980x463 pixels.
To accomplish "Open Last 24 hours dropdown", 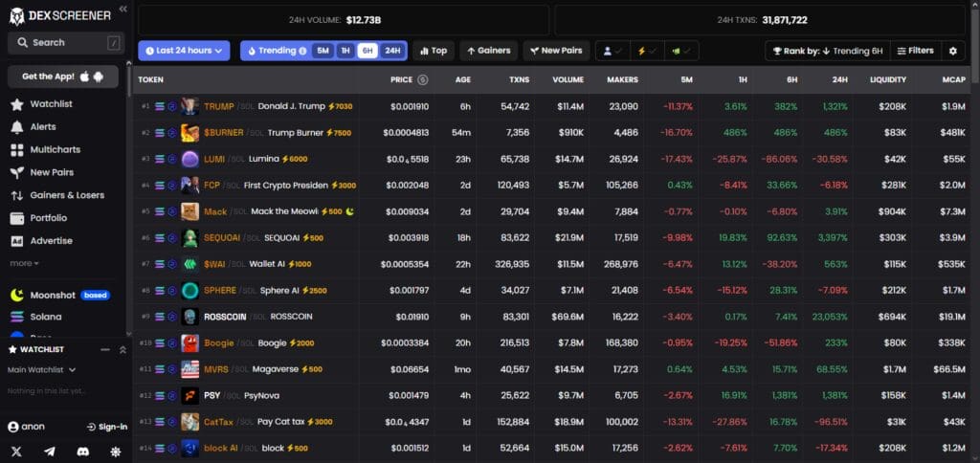I will 184,52.
